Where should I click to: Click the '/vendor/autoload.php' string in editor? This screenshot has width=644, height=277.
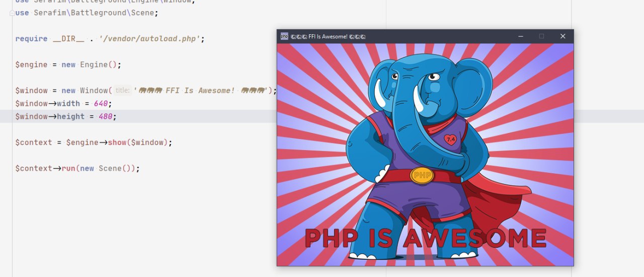[x=149, y=39]
